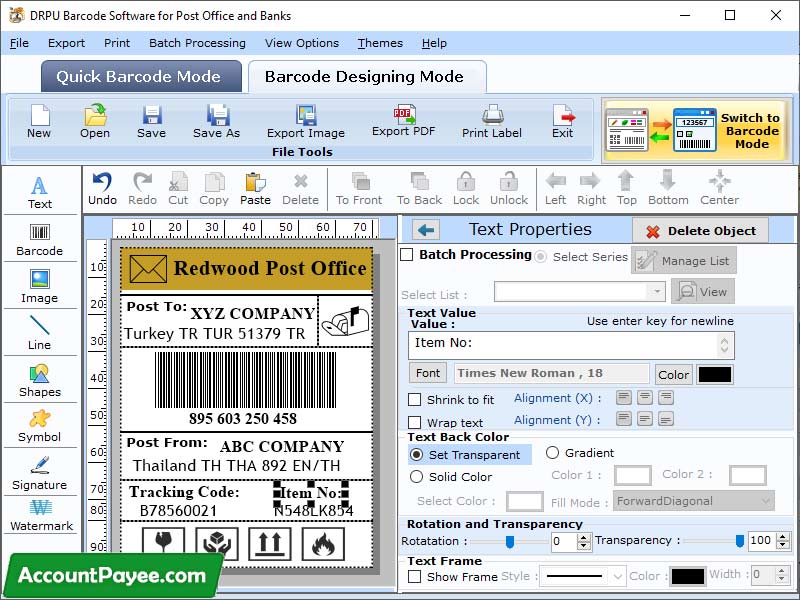Image resolution: width=800 pixels, height=600 pixels.
Task: Select the Select Series radio option
Action: point(541,257)
